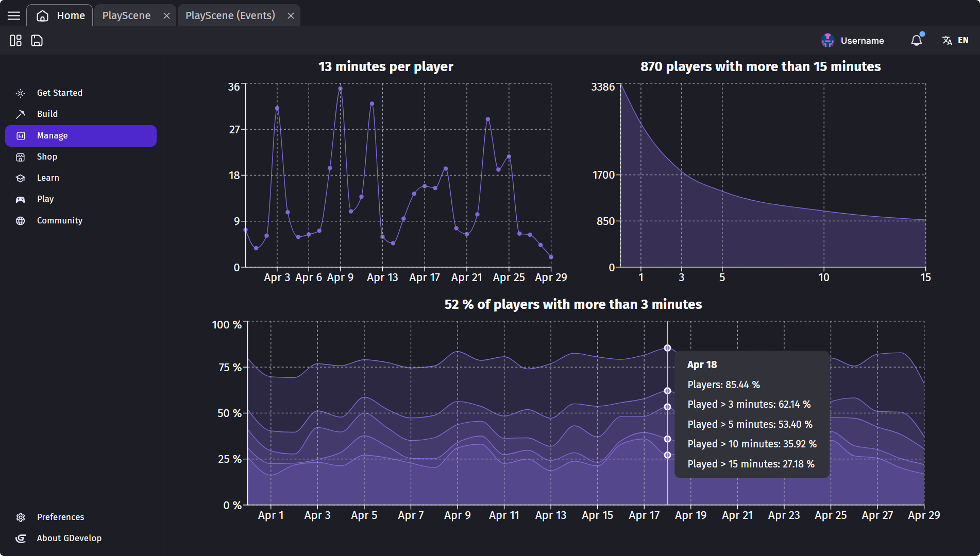Viewport: 980px width, 556px height.
Task: Click the save project icon
Action: click(36, 40)
